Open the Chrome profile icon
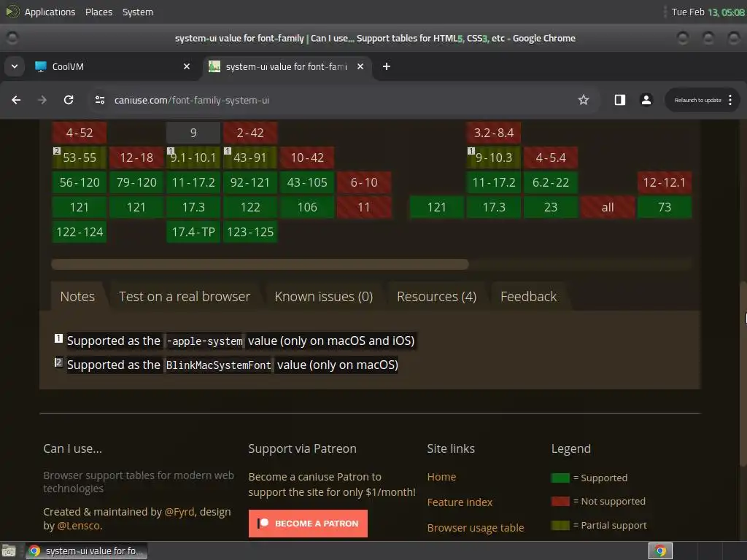This screenshot has width=747, height=560. click(646, 100)
